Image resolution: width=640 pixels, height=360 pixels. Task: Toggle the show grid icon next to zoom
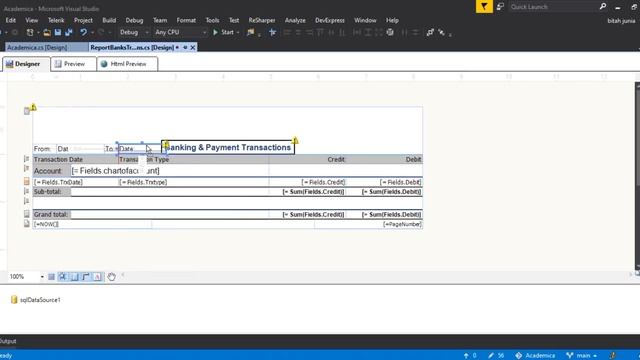click(51, 277)
